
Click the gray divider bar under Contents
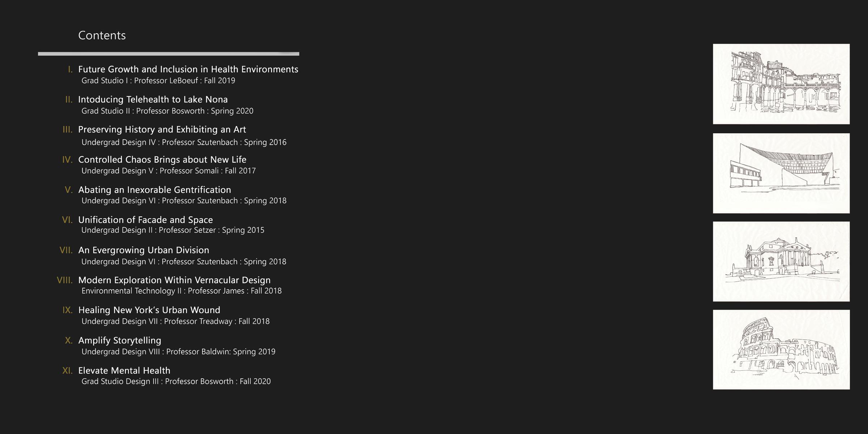coord(168,54)
